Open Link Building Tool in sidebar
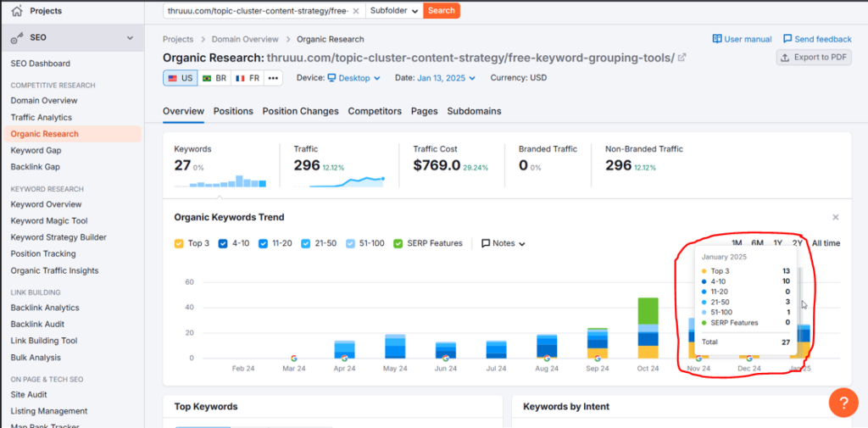The height and width of the screenshot is (428, 868). (44, 341)
